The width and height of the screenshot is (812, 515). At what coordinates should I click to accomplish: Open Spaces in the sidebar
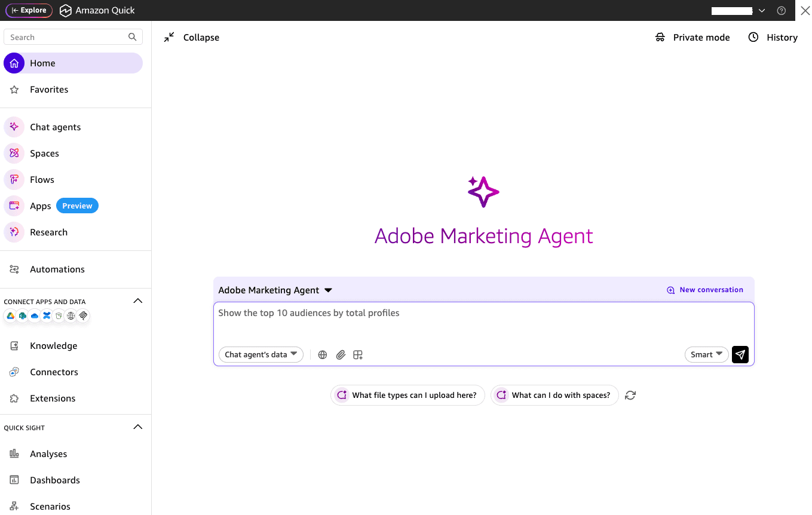tap(45, 154)
